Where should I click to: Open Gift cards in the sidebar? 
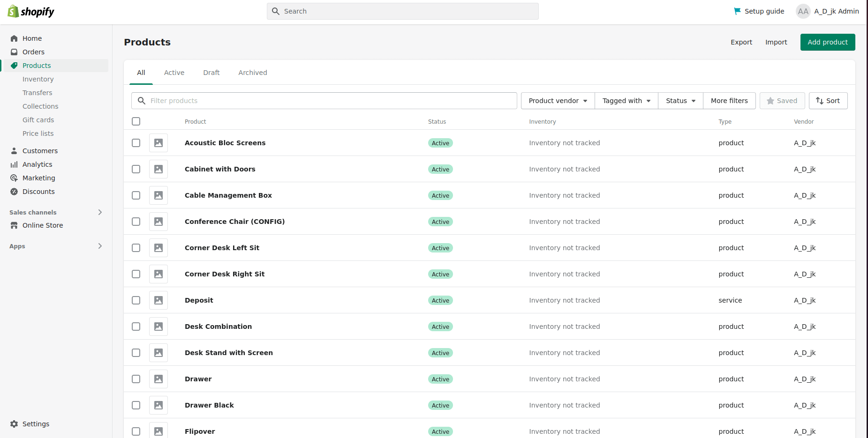[38, 120]
